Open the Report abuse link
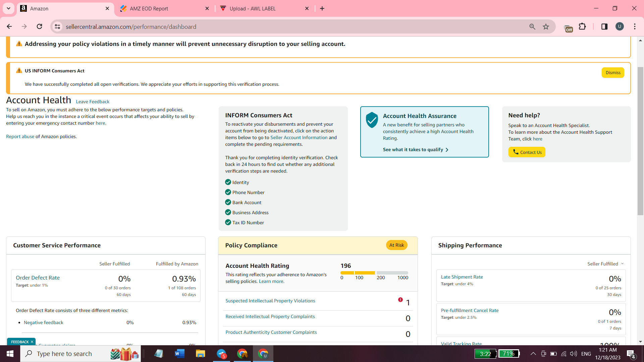644x362 pixels. [20, 136]
